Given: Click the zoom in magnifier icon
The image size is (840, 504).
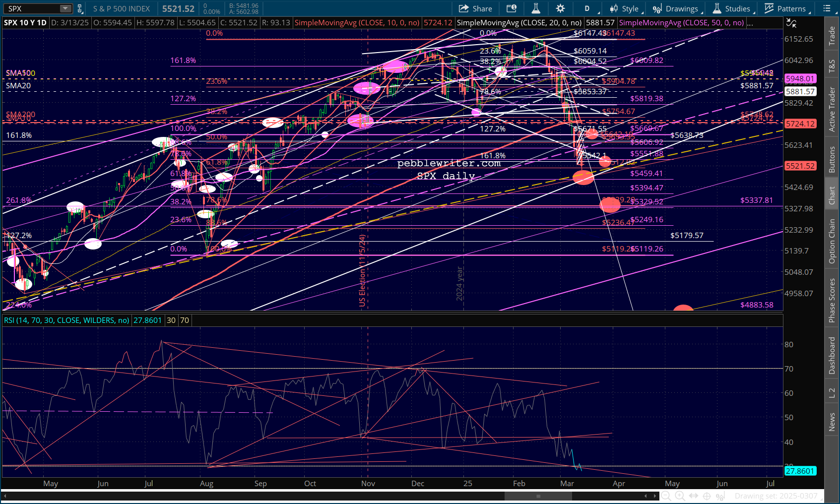Looking at the screenshot, I should [x=680, y=496].
